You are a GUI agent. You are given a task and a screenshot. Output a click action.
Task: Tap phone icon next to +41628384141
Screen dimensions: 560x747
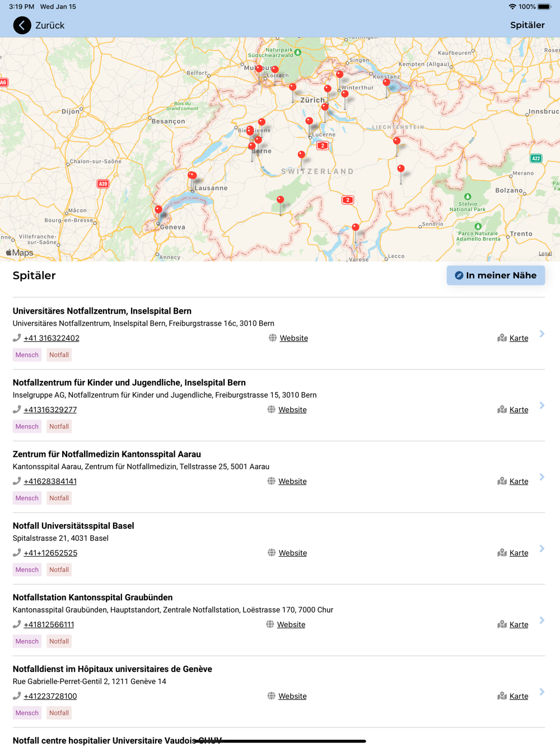[x=17, y=481]
